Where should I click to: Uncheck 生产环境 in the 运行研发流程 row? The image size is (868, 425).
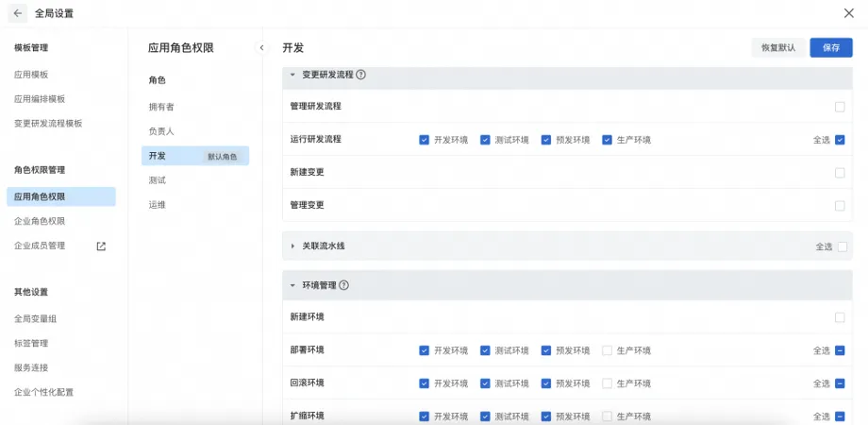click(x=607, y=140)
